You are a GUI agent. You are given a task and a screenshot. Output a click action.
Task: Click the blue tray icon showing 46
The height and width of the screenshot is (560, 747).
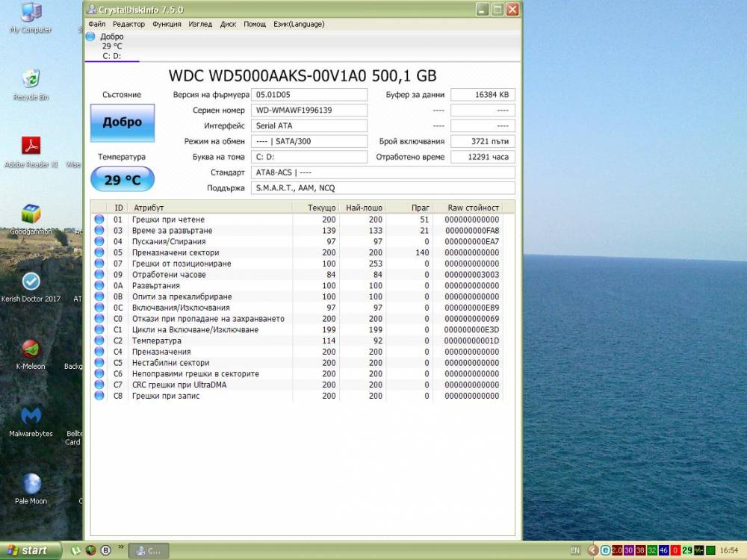click(x=663, y=550)
